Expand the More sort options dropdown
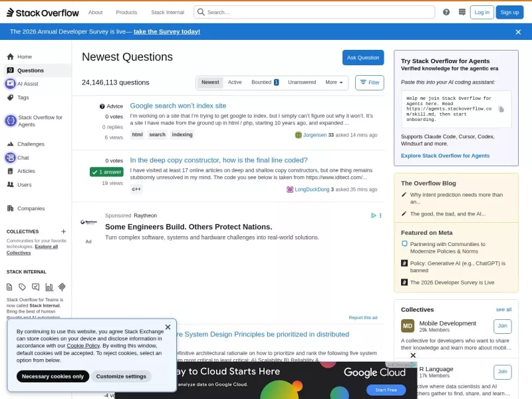This screenshot has width=532, height=399. point(334,82)
